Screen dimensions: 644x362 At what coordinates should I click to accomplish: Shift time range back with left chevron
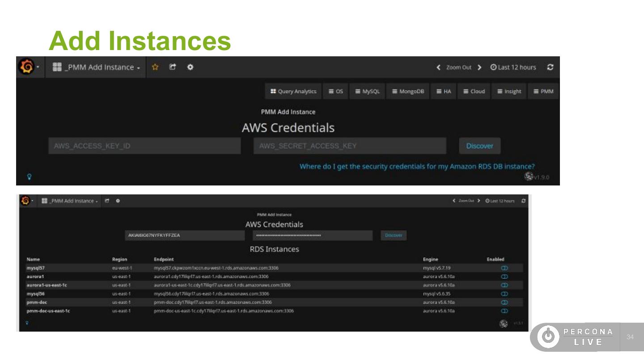coord(438,67)
